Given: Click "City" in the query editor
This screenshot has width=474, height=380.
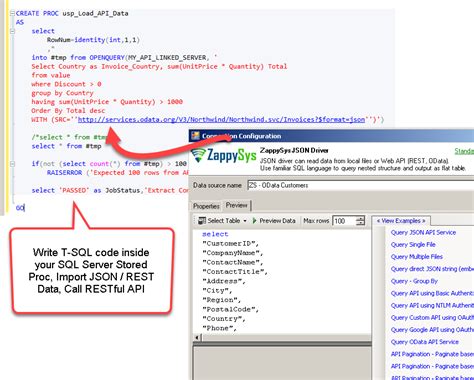Looking at the screenshot, I should [x=217, y=290].
